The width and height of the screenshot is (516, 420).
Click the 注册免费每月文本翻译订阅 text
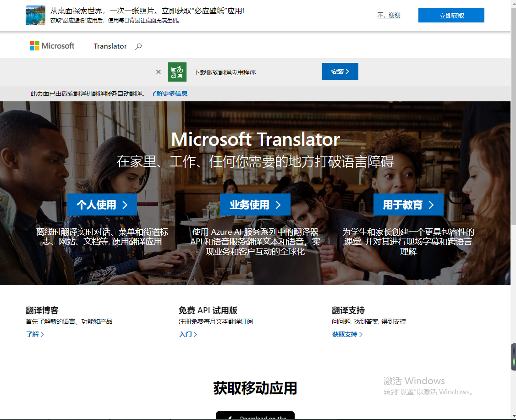pos(216,321)
